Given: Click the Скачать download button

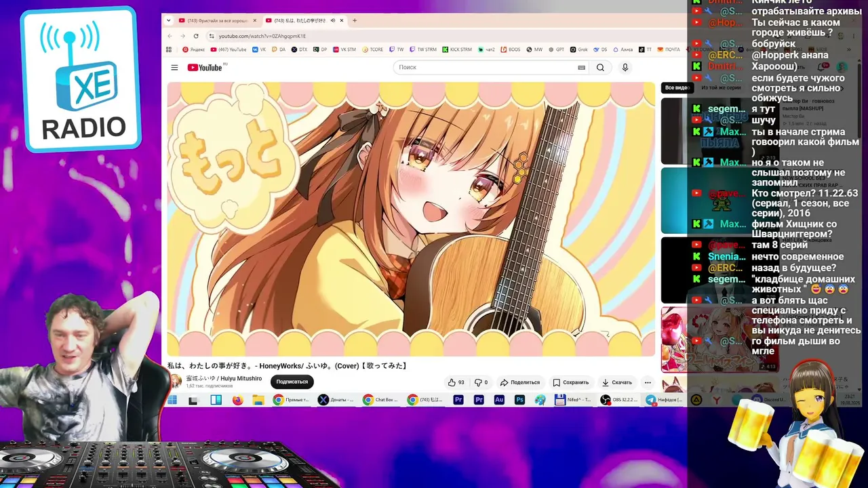Looking at the screenshot, I should coord(617,382).
